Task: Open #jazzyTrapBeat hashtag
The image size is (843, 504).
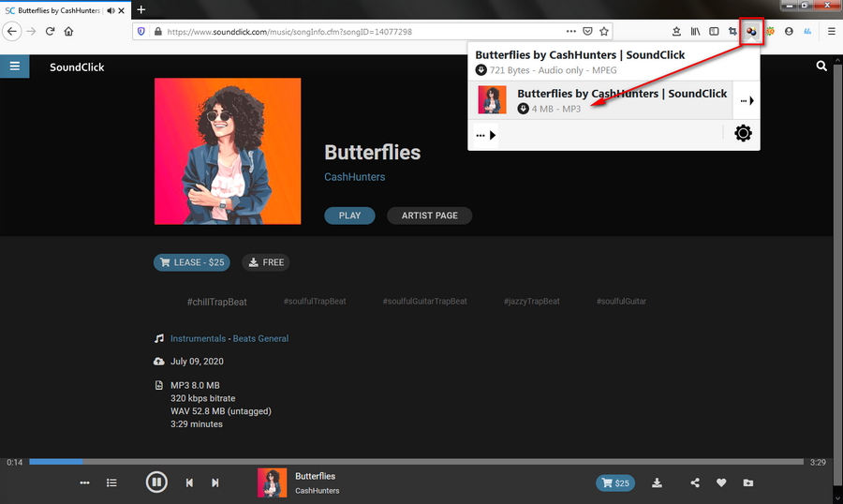Action: click(532, 302)
